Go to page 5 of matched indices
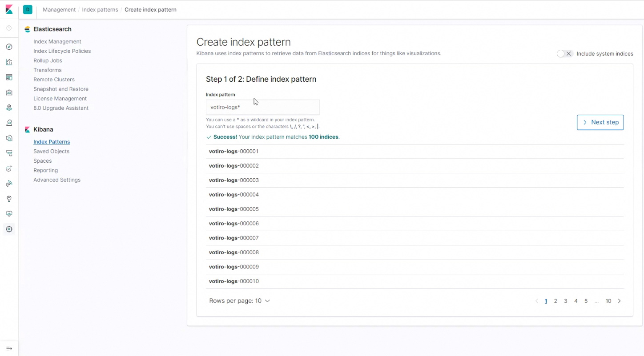 coord(586,301)
